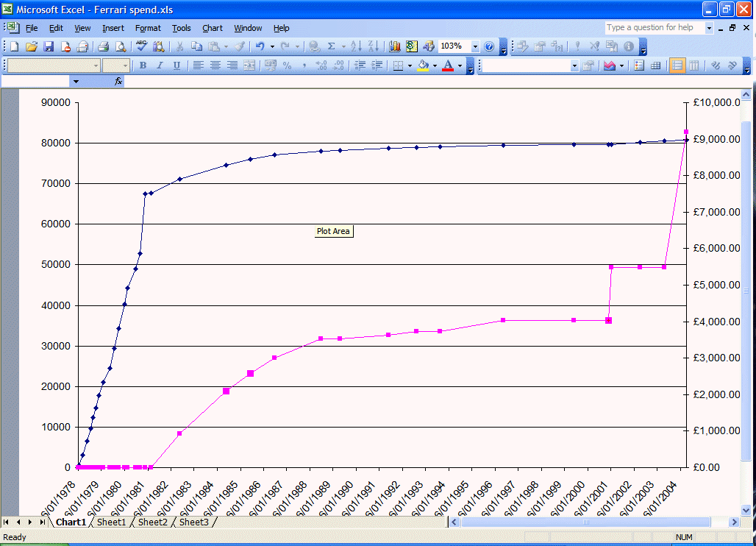Open the Window menu
The height and width of the screenshot is (546, 756).
point(248,28)
